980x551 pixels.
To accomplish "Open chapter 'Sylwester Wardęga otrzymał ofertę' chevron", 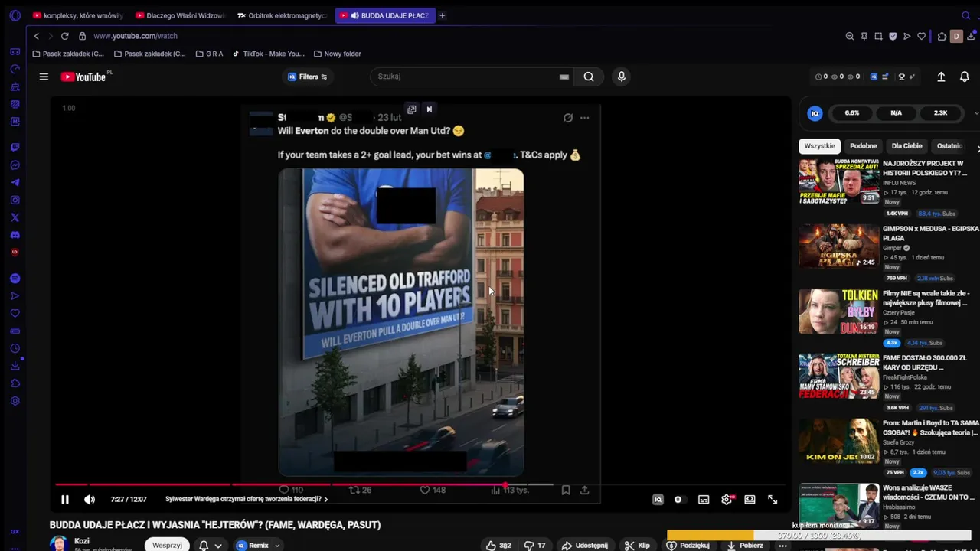I will 326,500.
